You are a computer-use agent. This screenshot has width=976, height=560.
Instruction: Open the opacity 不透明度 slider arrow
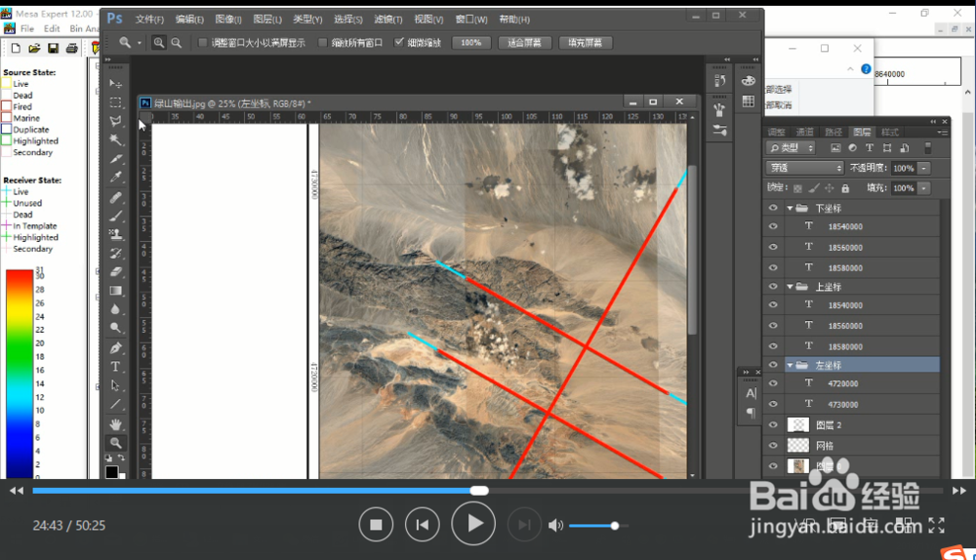924,168
